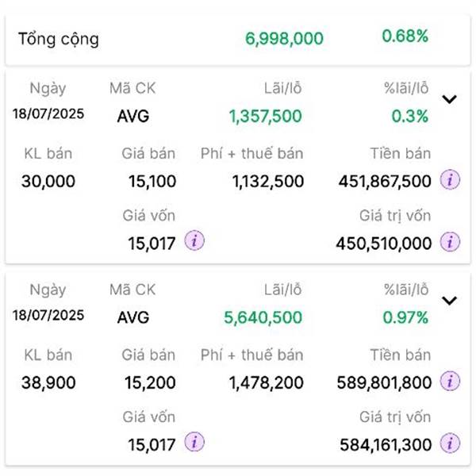
Task: Tap info icon beside 589,801,800 sale amount
Action: click(x=450, y=382)
